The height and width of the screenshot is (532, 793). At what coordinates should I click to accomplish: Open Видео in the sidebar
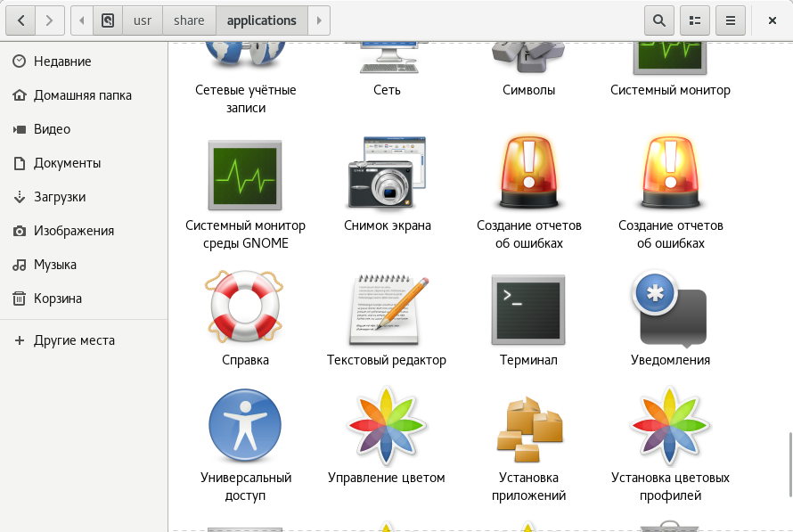point(84,129)
